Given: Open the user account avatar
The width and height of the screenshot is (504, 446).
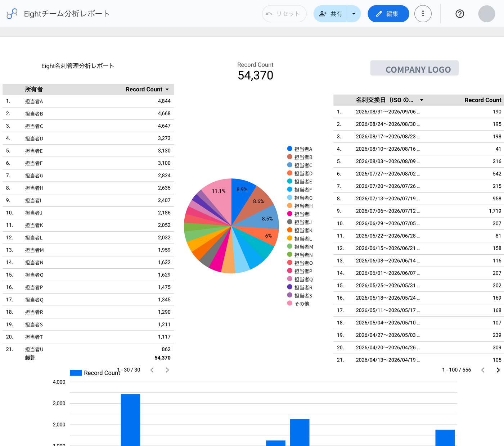Looking at the screenshot, I should tap(487, 14).
